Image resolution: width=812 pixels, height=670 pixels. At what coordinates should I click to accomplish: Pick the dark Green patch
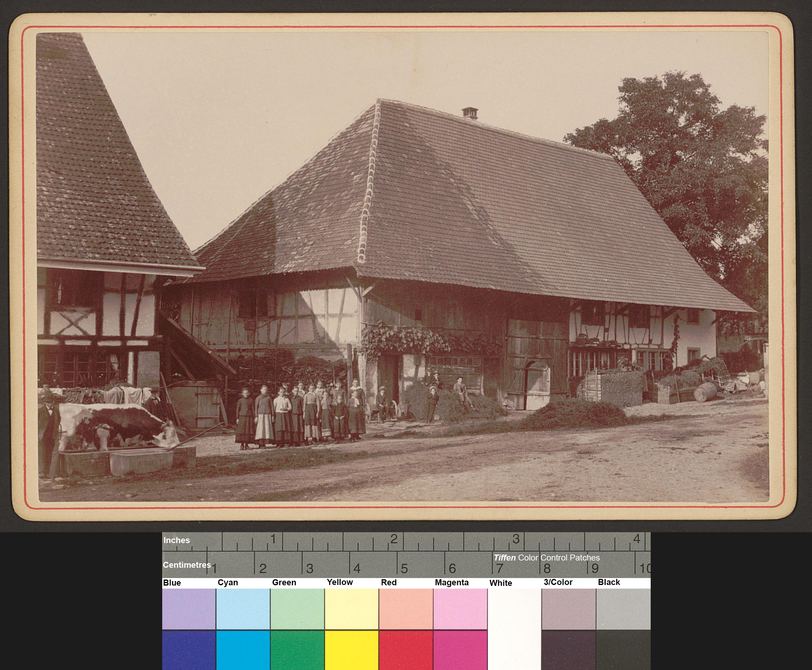[297, 650]
